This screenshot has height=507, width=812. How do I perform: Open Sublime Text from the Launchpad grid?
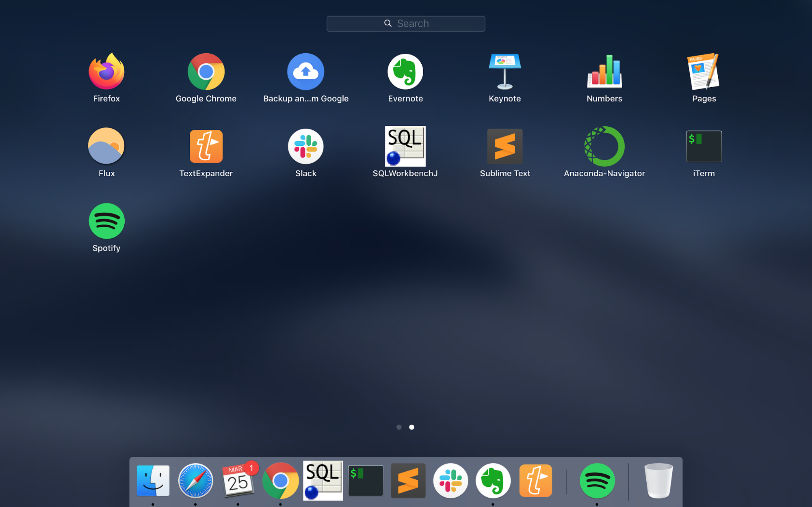point(505,146)
